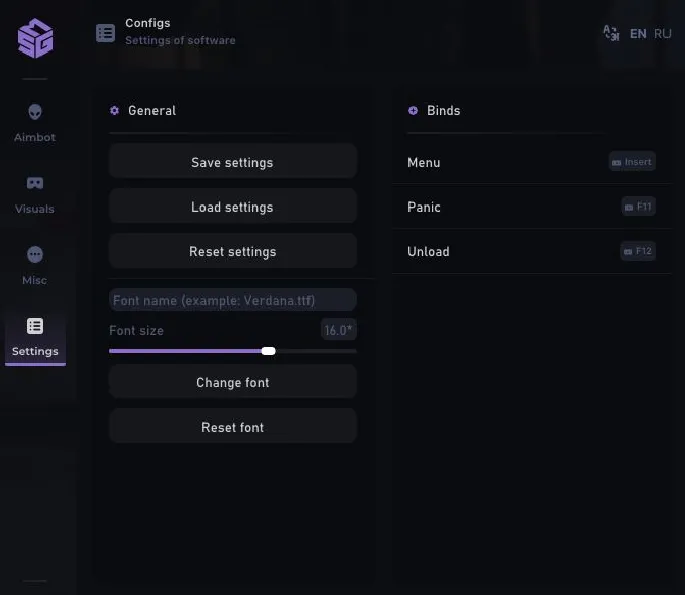
Task: Click the Binds section plus icon
Action: (x=413, y=111)
